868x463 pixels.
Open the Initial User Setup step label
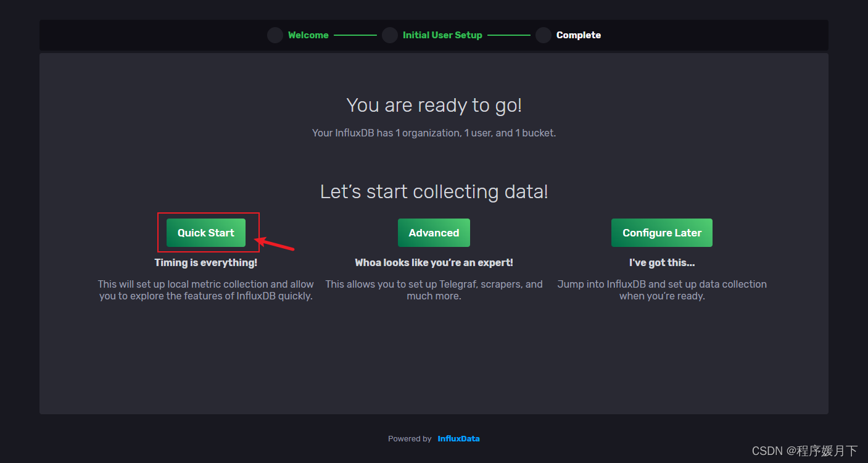point(442,35)
